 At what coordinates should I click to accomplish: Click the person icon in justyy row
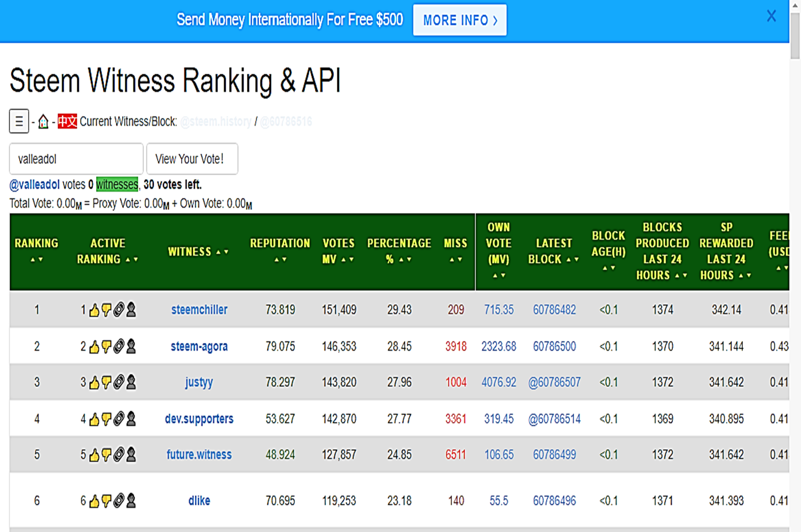[x=131, y=382]
